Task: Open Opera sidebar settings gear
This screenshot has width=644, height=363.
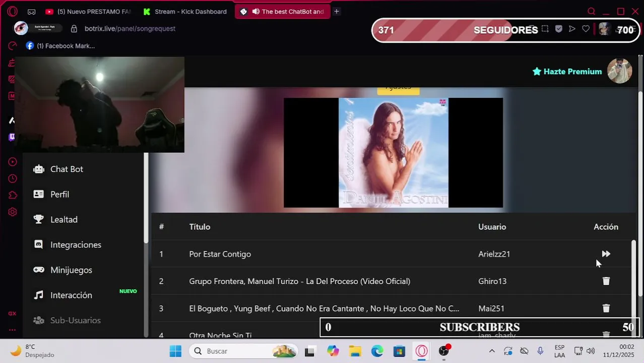Action: (13, 212)
